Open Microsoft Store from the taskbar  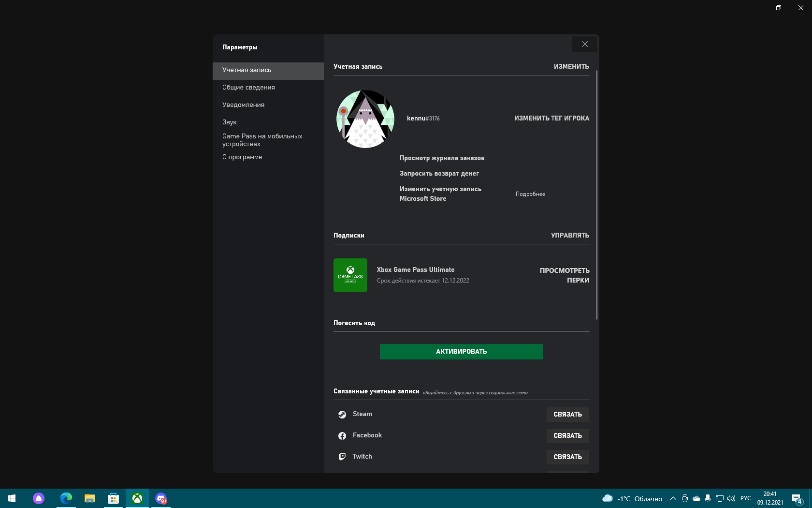113,498
